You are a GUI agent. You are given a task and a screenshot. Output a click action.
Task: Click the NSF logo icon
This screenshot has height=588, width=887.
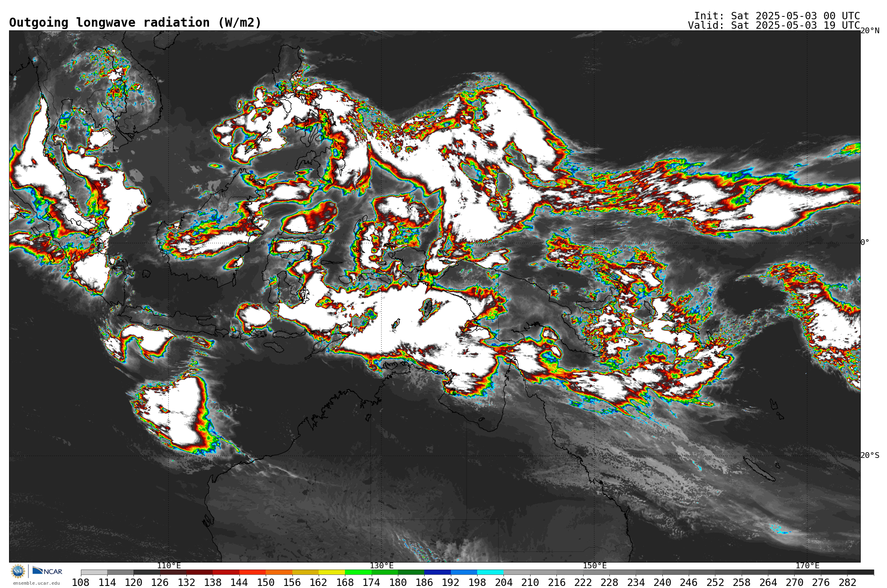(18, 571)
